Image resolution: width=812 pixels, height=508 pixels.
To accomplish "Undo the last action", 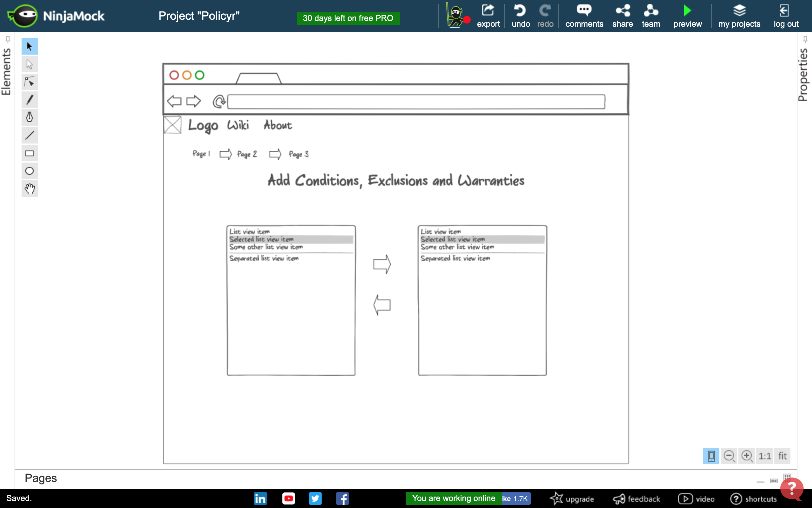I will 521,16.
